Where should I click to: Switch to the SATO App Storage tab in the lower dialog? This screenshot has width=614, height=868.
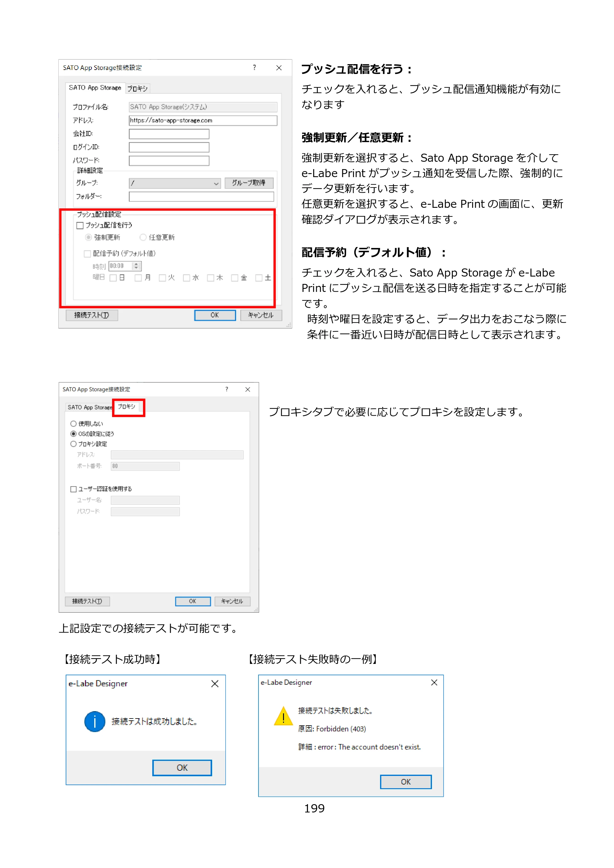pyautogui.click(x=90, y=407)
